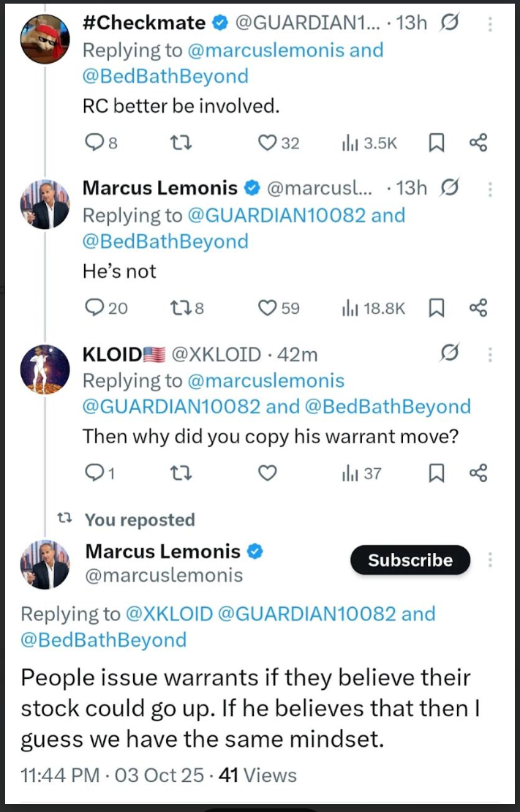Screen dimensions: 520x812
Task: Share the #Checkmate tweet
Action: [x=478, y=143]
